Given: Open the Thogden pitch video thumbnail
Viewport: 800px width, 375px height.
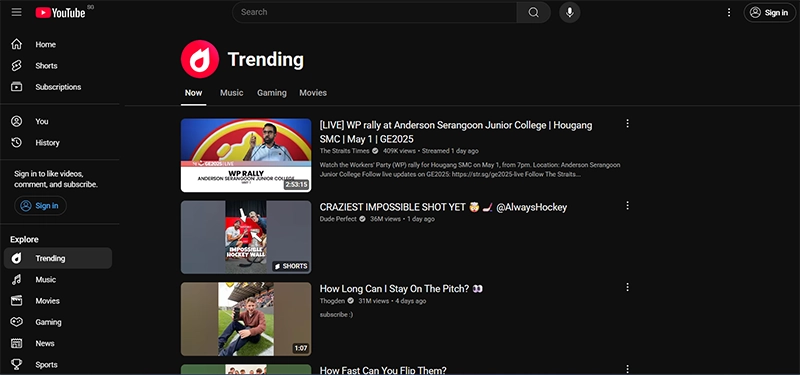Looking at the screenshot, I should [246, 319].
